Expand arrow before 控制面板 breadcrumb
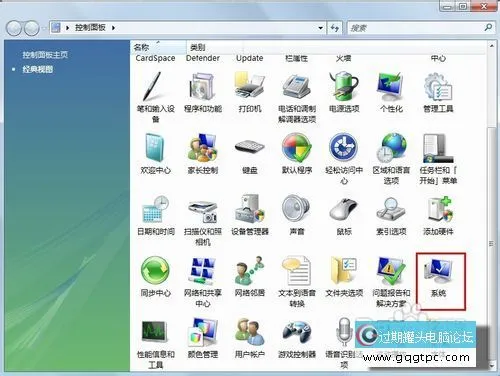 67,28
